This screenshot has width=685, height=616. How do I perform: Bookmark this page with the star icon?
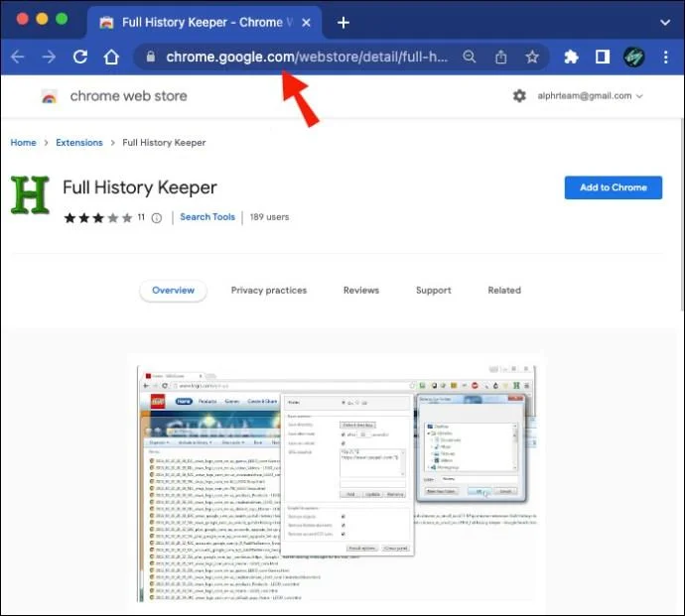(532, 57)
